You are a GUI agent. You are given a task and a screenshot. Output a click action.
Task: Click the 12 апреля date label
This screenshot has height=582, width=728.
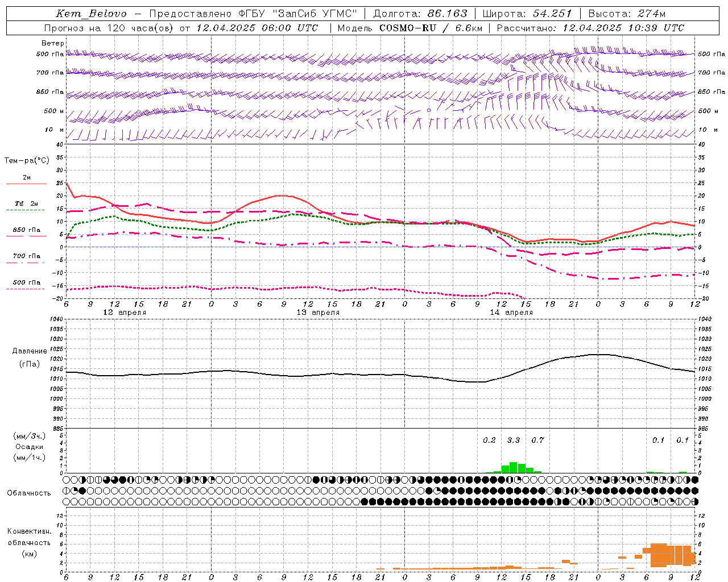(125, 313)
